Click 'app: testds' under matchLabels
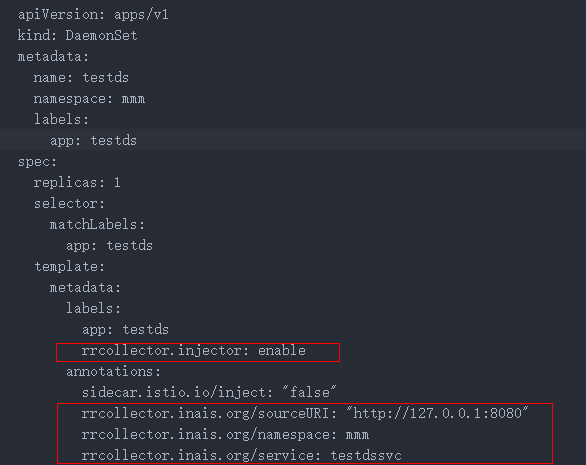The height and width of the screenshot is (465, 586). 109,246
